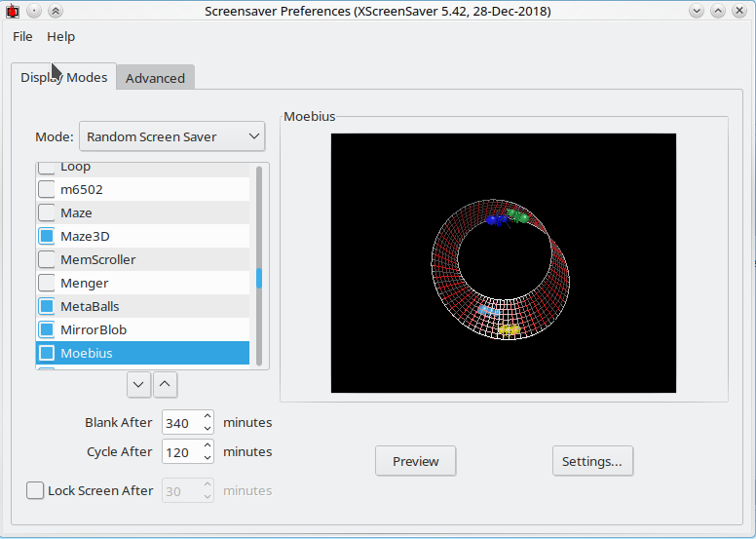Open the Help menu
The height and width of the screenshot is (539, 756).
pyautogui.click(x=60, y=36)
